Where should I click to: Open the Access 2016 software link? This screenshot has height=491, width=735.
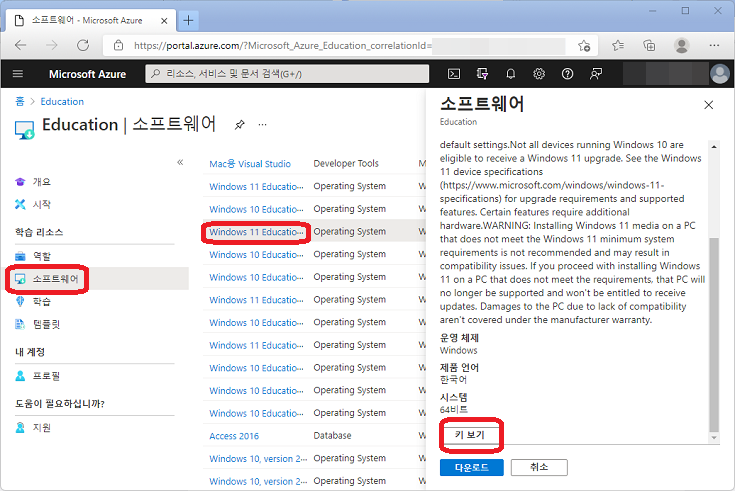click(234, 436)
